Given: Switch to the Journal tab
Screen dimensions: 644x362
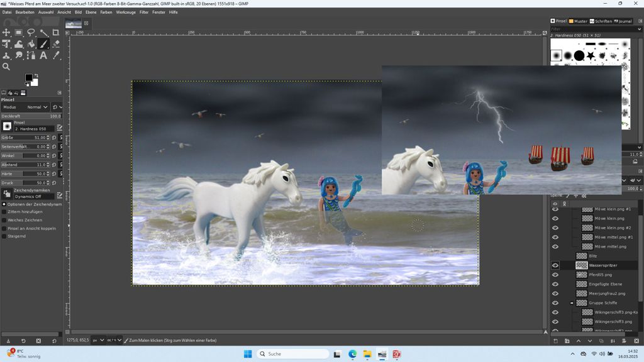Looking at the screenshot, I should pyautogui.click(x=623, y=21).
